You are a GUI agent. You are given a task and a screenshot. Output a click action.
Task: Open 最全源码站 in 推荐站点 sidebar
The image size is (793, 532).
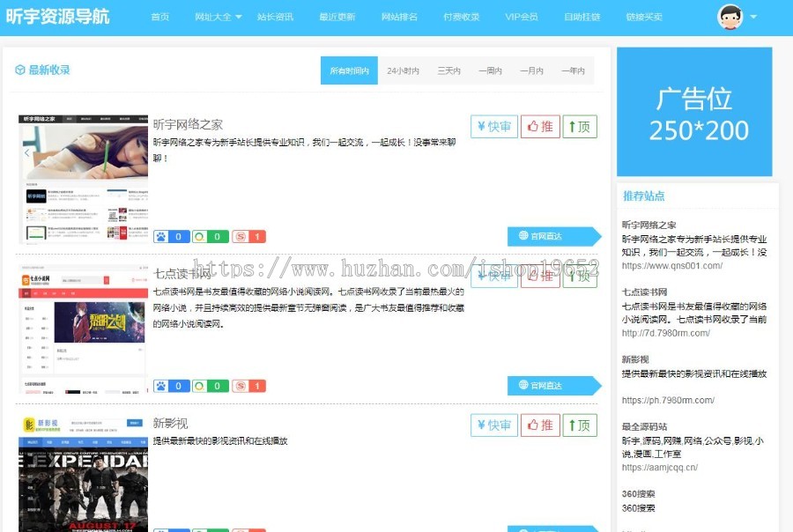pyautogui.click(x=644, y=427)
